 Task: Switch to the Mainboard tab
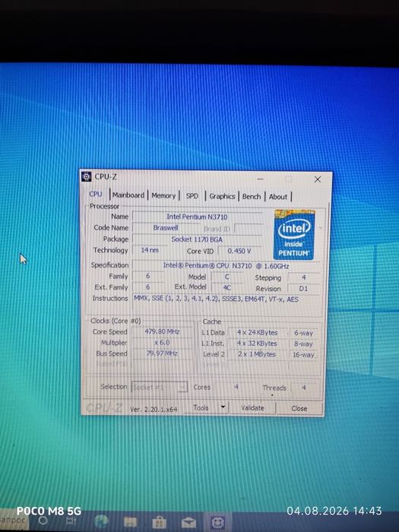click(x=128, y=195)
